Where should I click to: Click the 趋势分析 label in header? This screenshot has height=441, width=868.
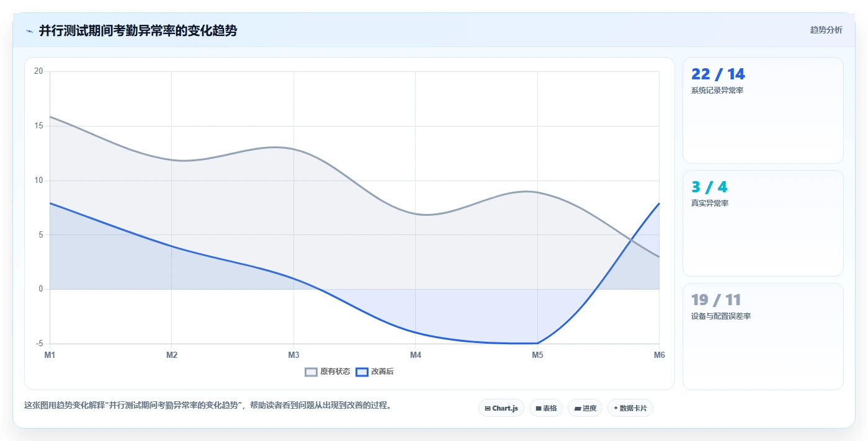tap(826, 30)
